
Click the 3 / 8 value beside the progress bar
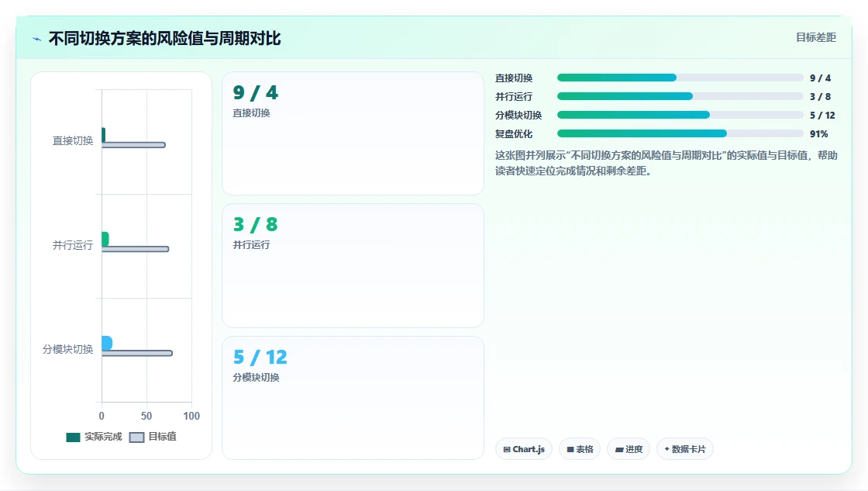tap(820, 96)
